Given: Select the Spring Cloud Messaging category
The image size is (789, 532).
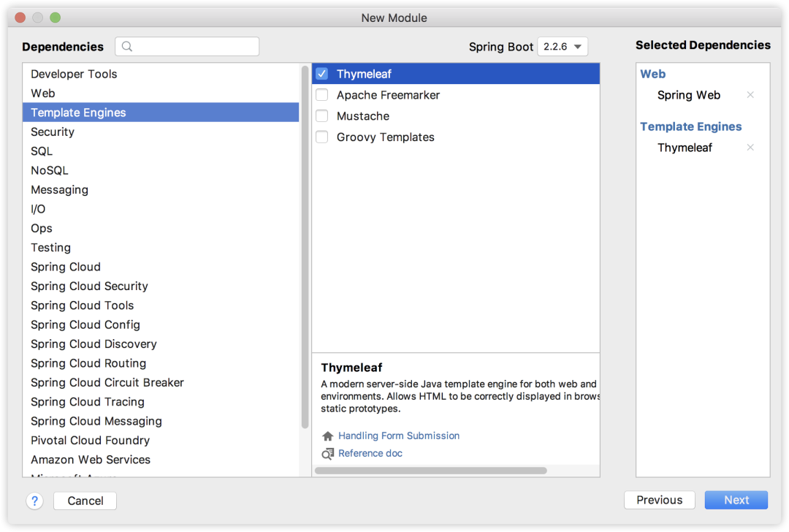Looking at the screenshot, I should 161,421.
